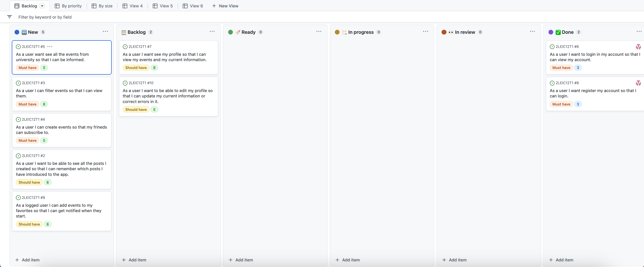Focus the filter by keyword field
This screenshot has width=644, height=267.
(45, 17)
